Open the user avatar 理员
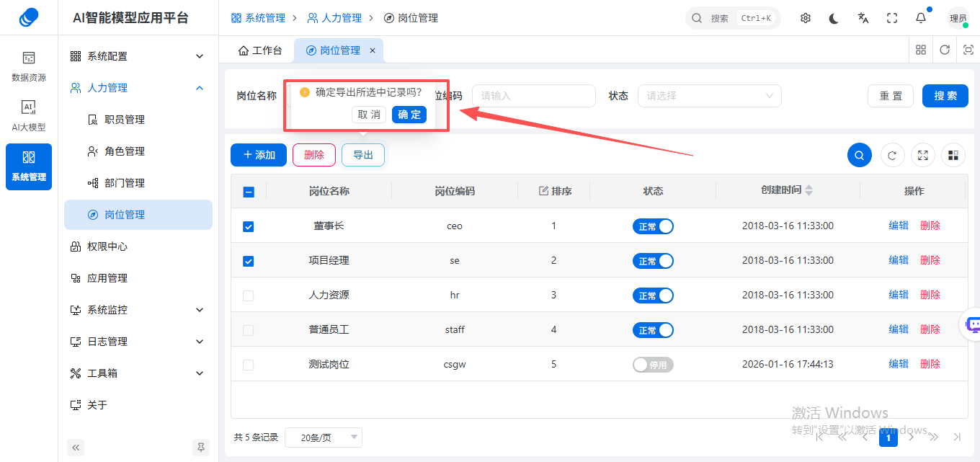 pyautogui.click(x=958, y=18)
